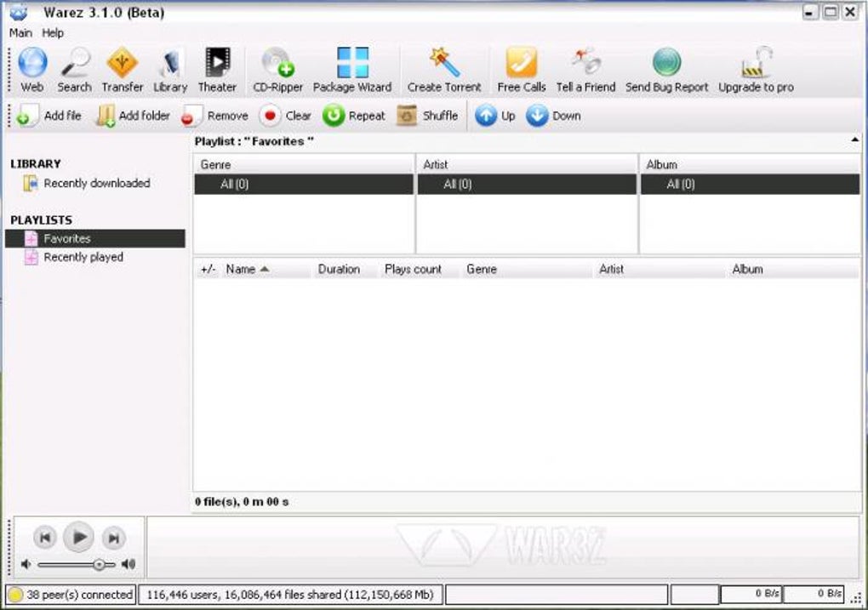Click the +/- column header

[208, 270]
